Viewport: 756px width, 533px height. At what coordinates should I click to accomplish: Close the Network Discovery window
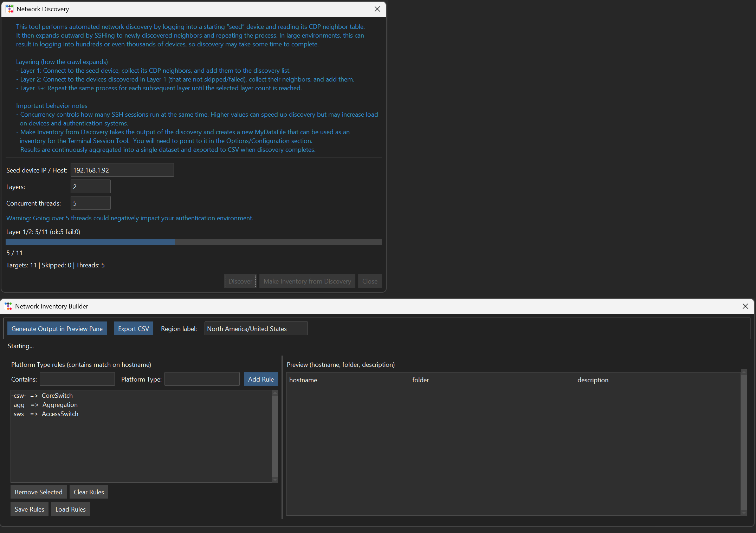[x=377, y=9]
